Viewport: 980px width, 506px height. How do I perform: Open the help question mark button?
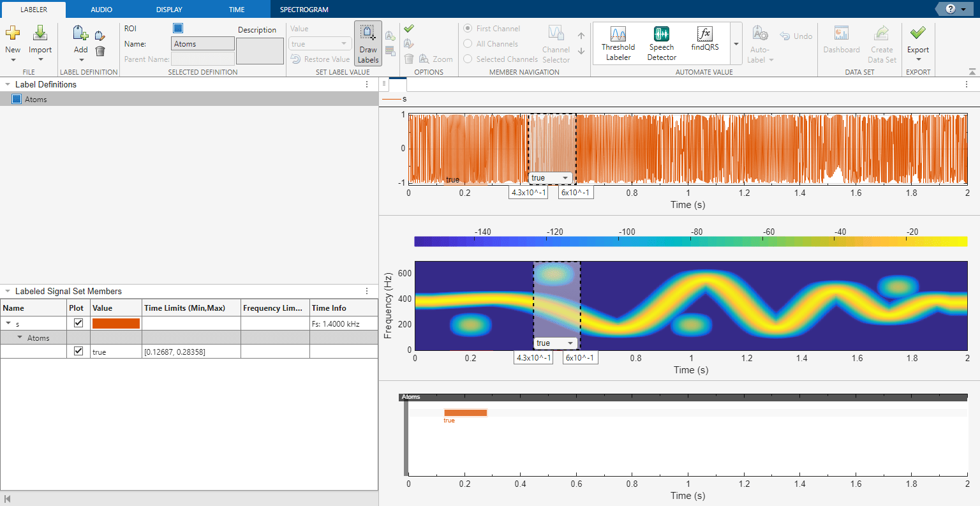951,9
